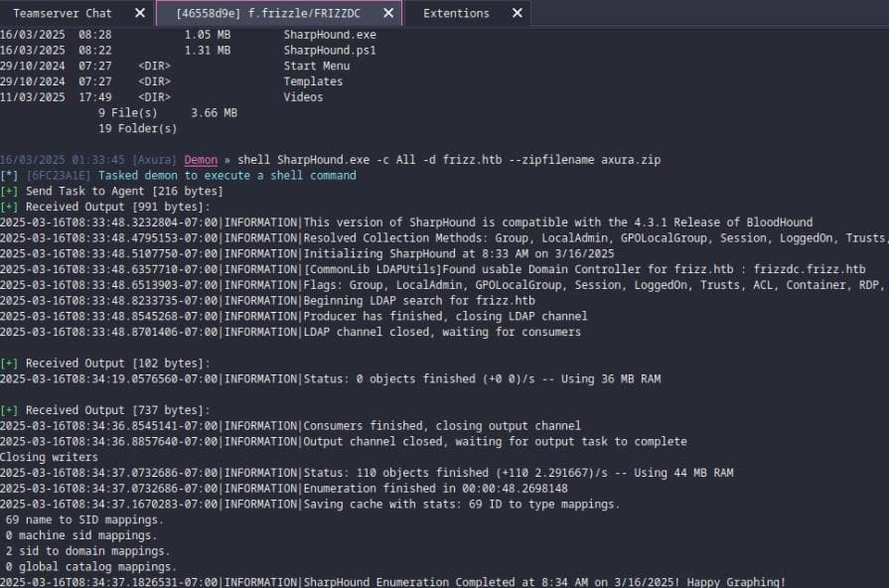
Task: Click the 1.05 MB file size
Action: [x=208, y=35]
